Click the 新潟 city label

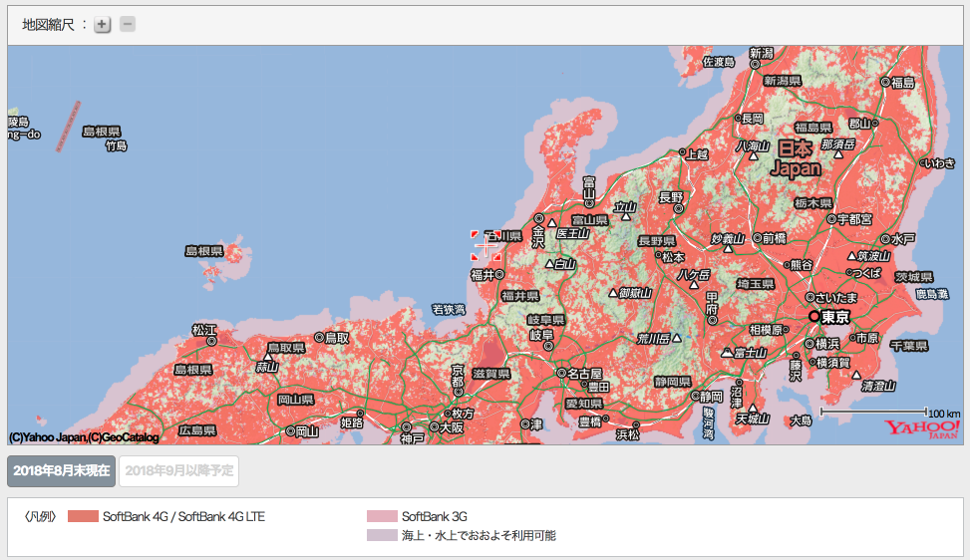[762, 54]
